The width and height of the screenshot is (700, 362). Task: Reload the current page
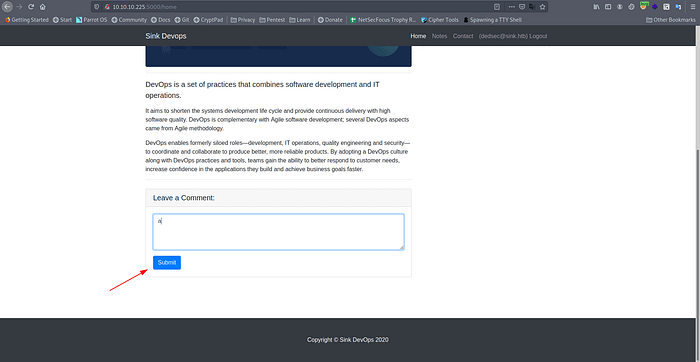click(31, 7)
